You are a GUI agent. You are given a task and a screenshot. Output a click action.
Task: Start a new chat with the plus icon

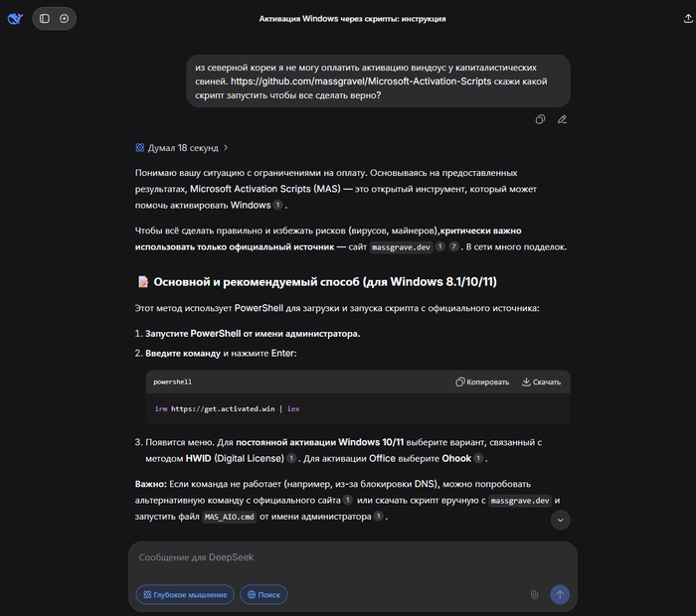point(65,18)
